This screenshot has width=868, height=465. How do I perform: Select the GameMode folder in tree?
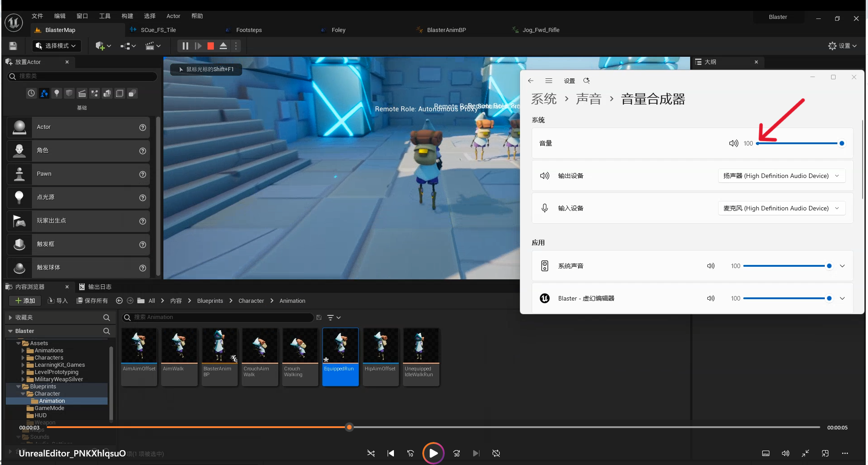click(49, 408)
